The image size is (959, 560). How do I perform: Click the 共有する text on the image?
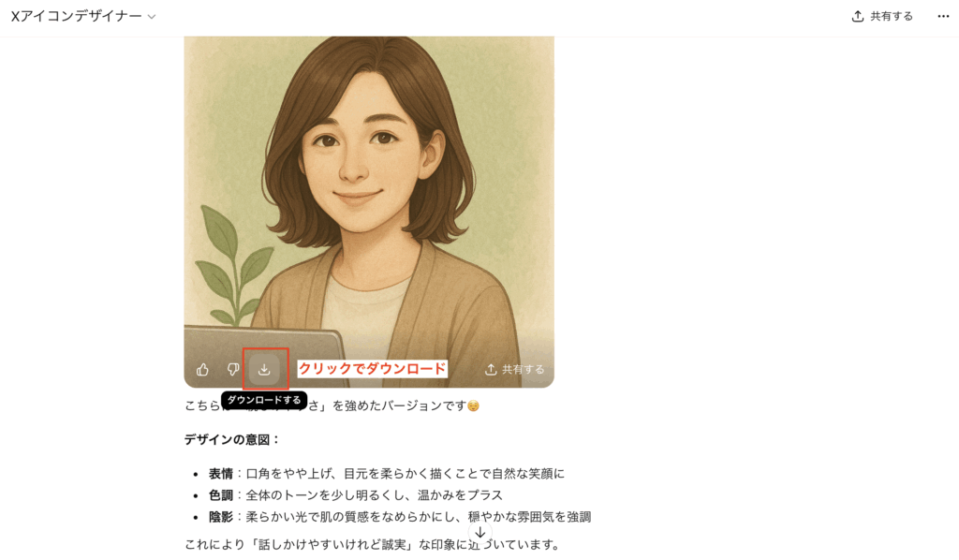(523, 369)
